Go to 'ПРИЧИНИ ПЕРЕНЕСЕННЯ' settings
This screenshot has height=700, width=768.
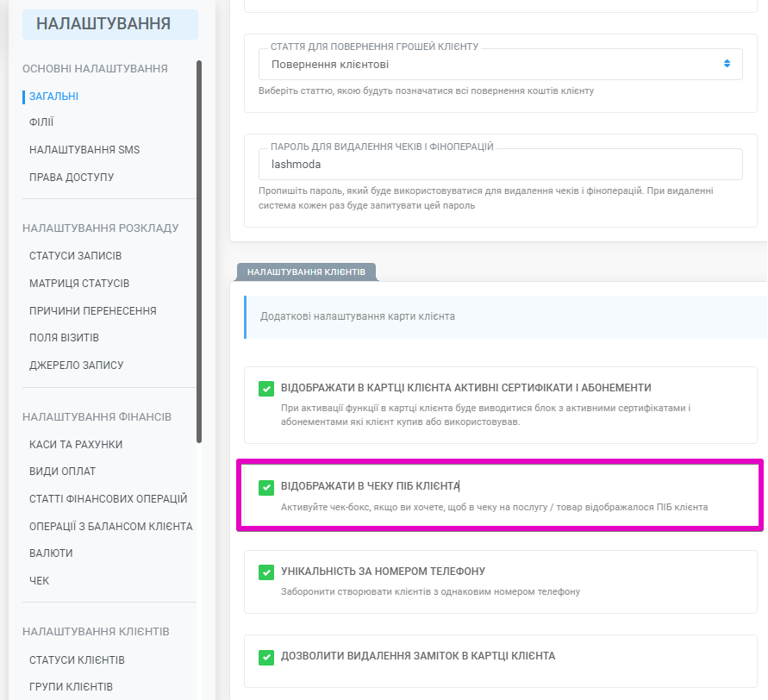[x=92, y=311]
